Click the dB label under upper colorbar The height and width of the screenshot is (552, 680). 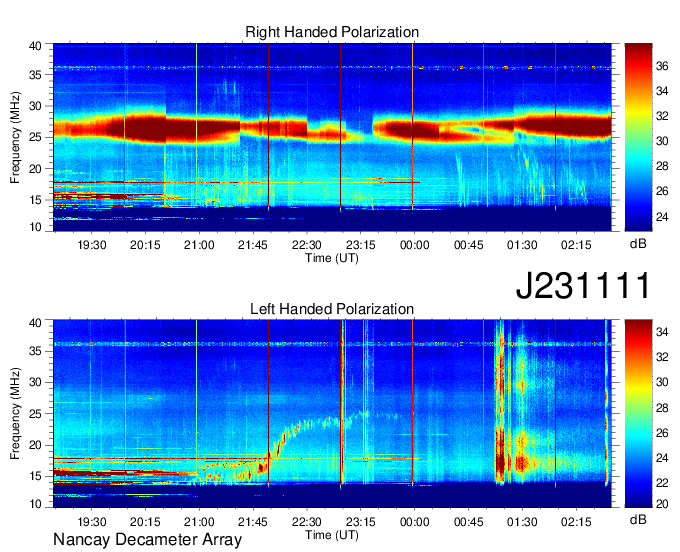click(638, 244)
